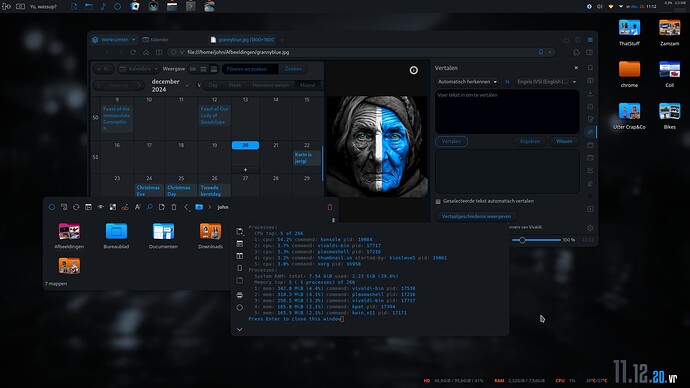This screenshot has height=388, width=690.
Task: Open cloud sync icon in Vivaldi tab bar
Action: click(x=566, y=40)
